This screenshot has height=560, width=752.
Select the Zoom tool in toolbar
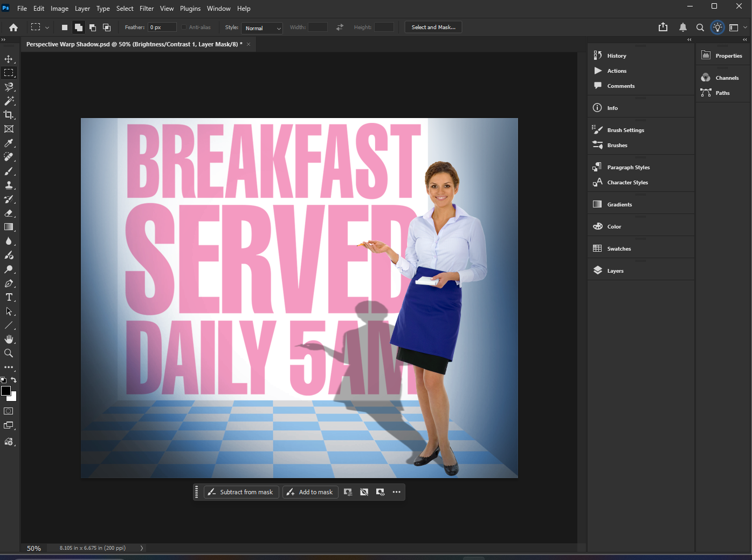(9, 354)
